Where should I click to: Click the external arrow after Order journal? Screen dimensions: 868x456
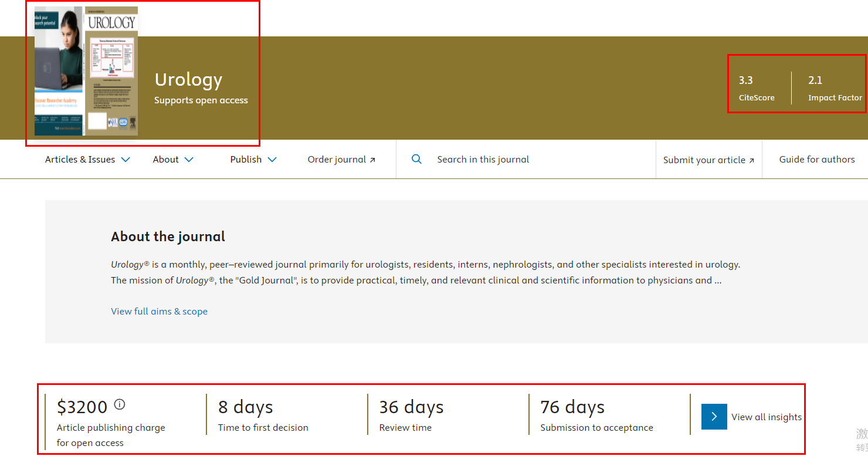click(372, 160)
